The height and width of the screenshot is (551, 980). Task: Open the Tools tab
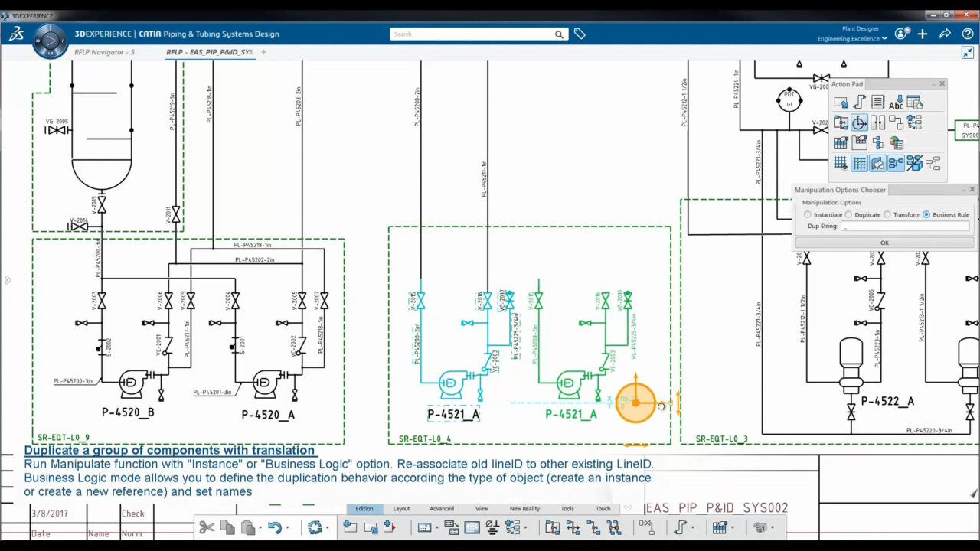567,509
